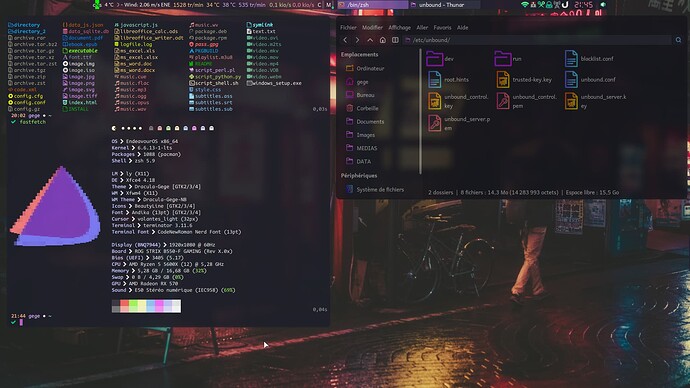Select the blacklist.conf file icon
The height and width of the screenshot is (388, 690).
click(x=571, y=59)
